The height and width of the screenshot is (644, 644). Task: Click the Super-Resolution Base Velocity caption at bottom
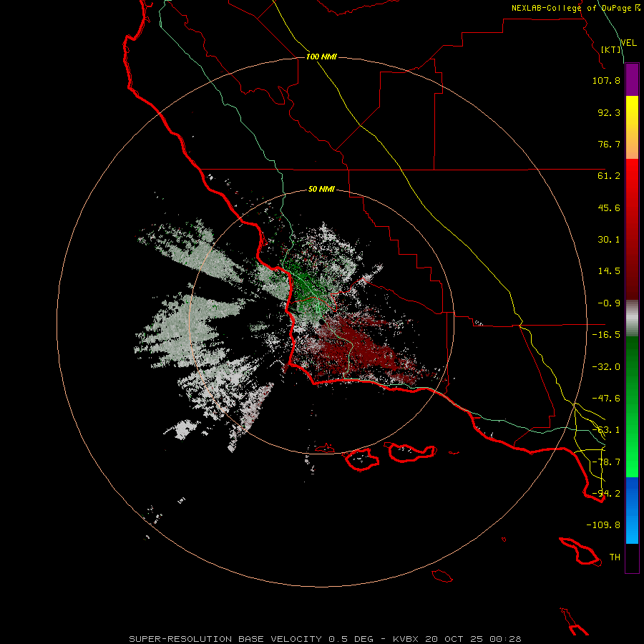pyautogui.click(x=325, y=639)
